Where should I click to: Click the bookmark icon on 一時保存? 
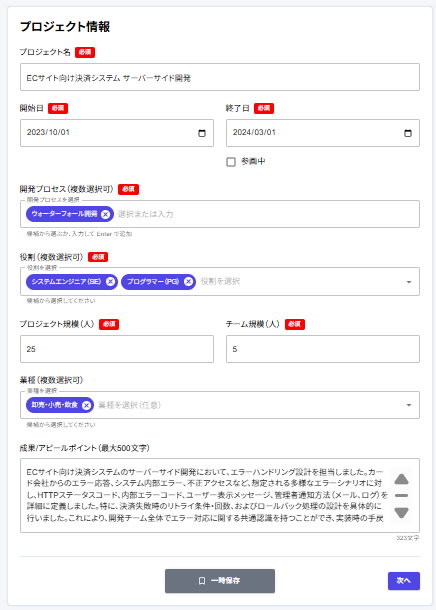click(202, 581)
